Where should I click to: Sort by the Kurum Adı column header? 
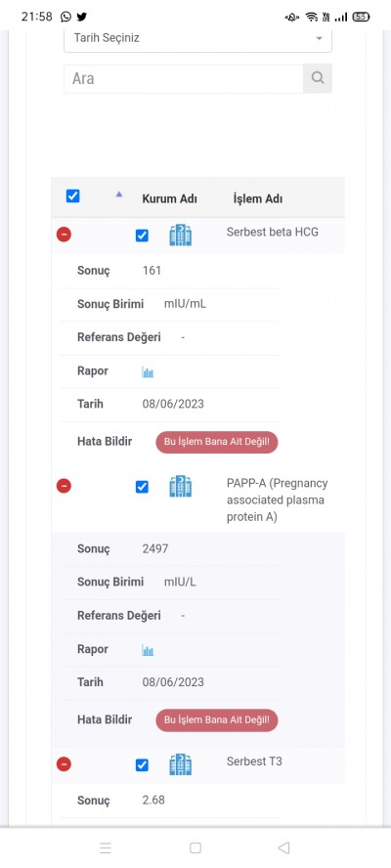pos(169,198)
